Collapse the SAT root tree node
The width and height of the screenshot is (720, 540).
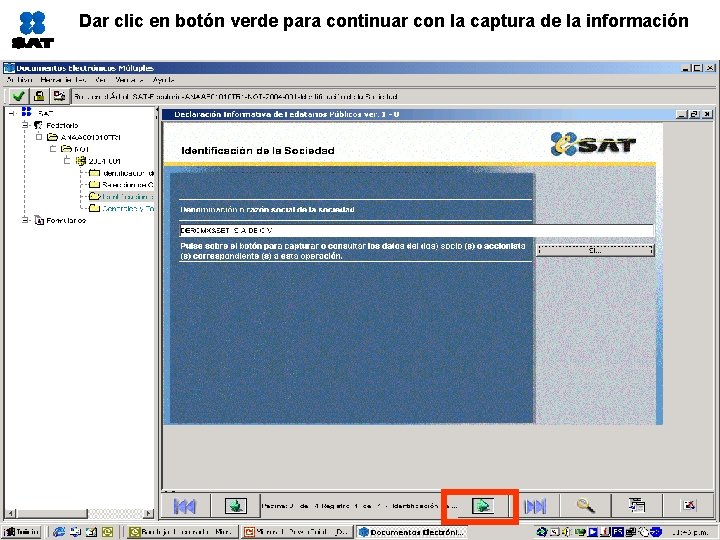click(12, 112)
